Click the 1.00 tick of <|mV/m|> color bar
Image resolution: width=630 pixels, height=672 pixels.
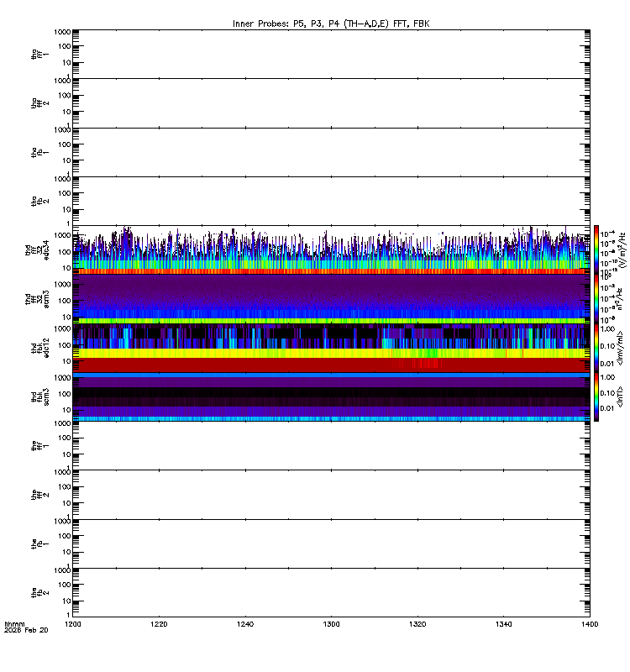(607, 329)
